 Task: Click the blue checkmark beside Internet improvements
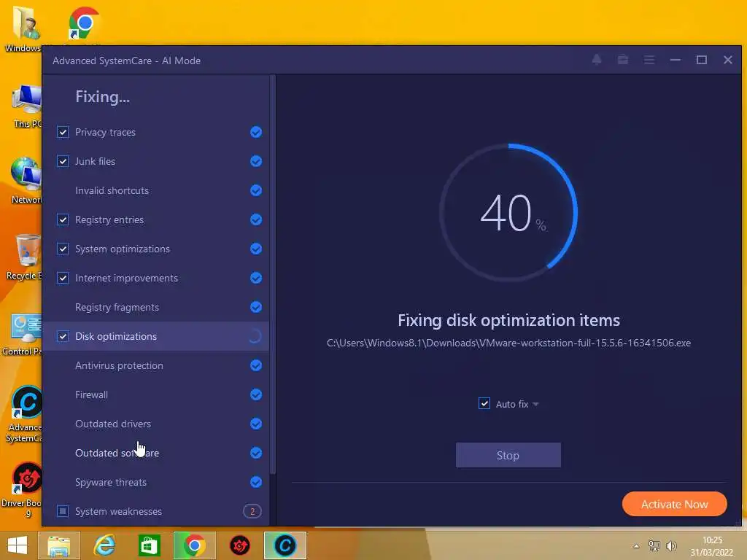coord(256,278)
